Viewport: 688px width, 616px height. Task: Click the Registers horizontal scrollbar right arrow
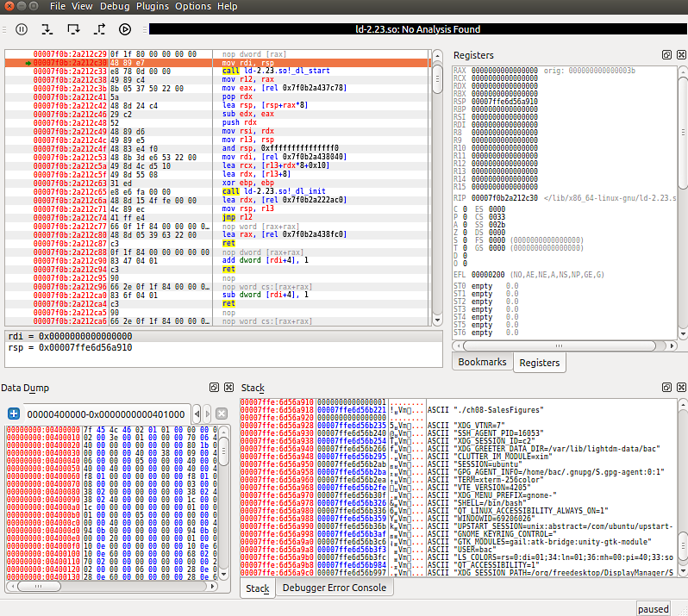tap(672, 346)
